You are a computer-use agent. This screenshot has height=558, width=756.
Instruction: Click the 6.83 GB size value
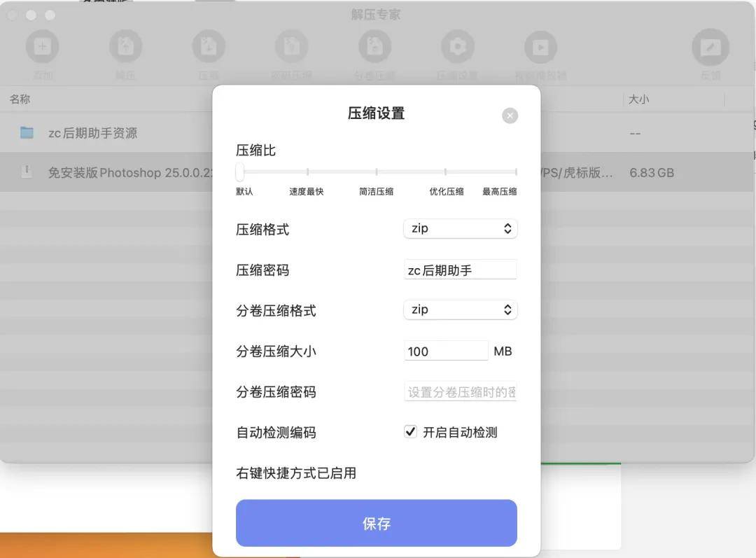point(652,173)
